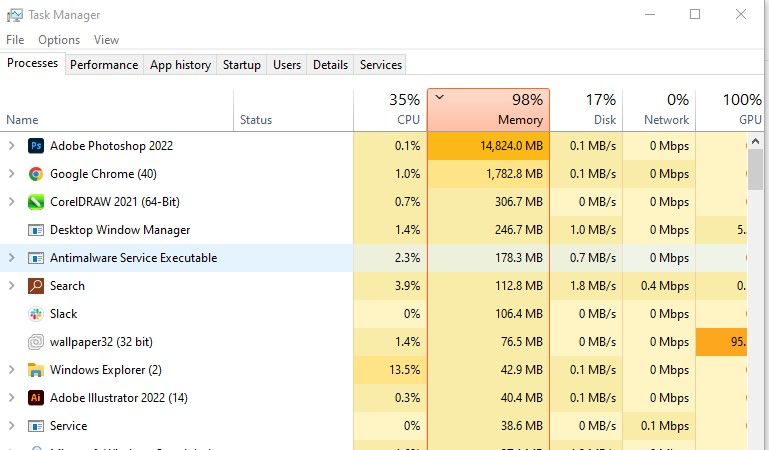The width and height of the screenshot is (769, 450).
Task: Click the 95. GPU value for wallpaper32
Action: point(738,342)
